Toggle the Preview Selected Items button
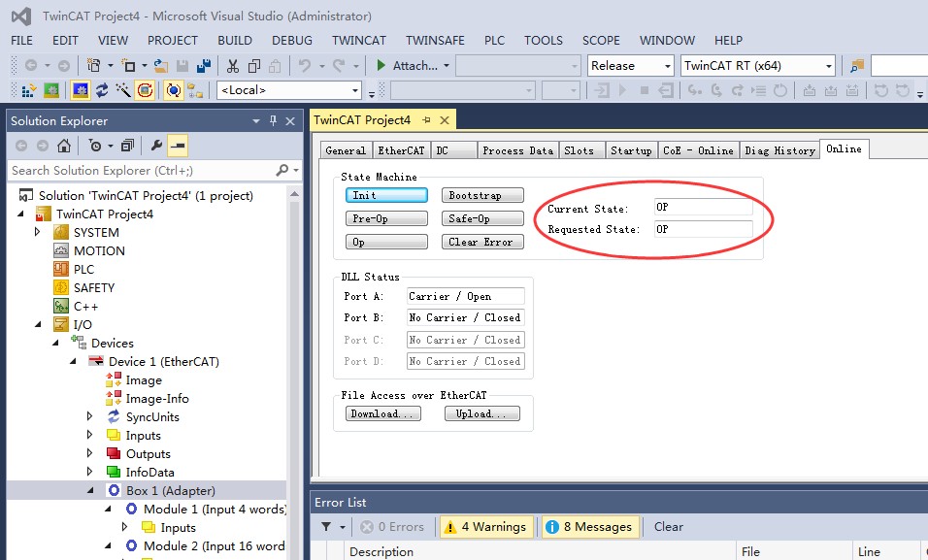 (x=178, y=145)
